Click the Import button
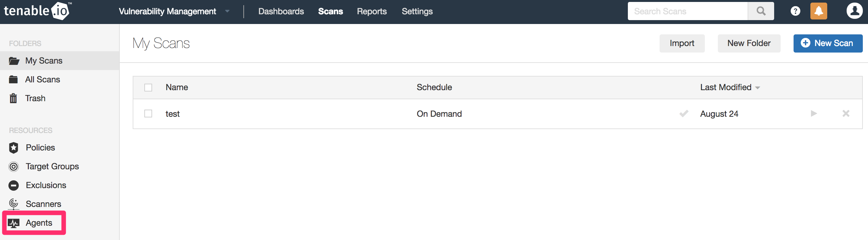Viewport: 868px width, 240px height. click(x=682, y=43)
